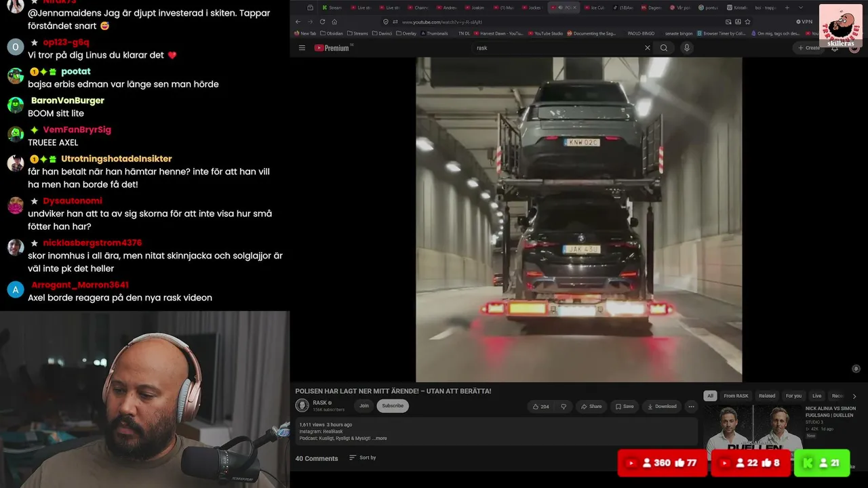
Task: Click username nicklasbergstrom4376 in chat
Action: tap(92, 243)
